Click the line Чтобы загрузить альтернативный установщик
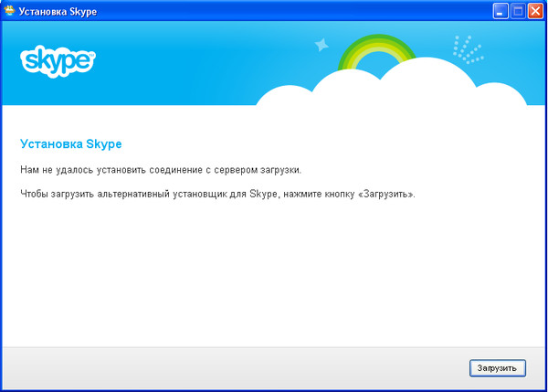 coord(217,194)
